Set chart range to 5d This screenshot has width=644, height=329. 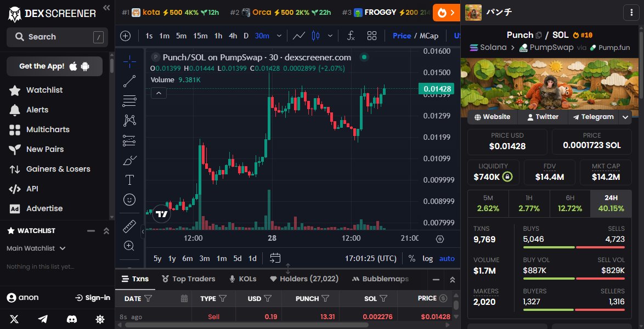tap(238, 258)
